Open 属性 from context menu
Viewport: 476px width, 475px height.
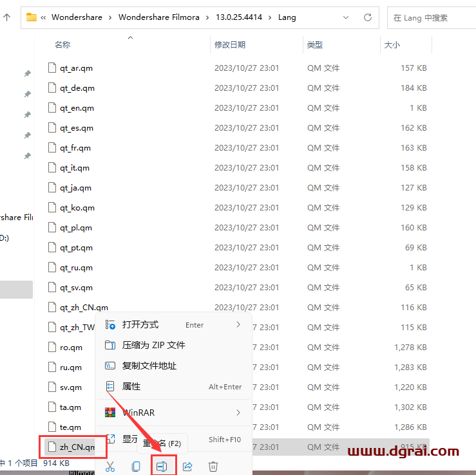pyautogui.click(x=173, y=386)
